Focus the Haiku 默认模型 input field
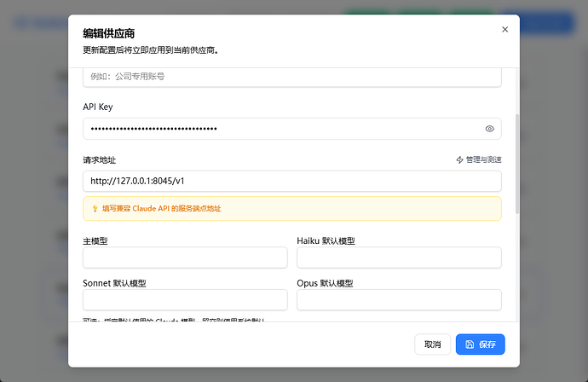This screenshot has height=382, width=588. point(399,258)
